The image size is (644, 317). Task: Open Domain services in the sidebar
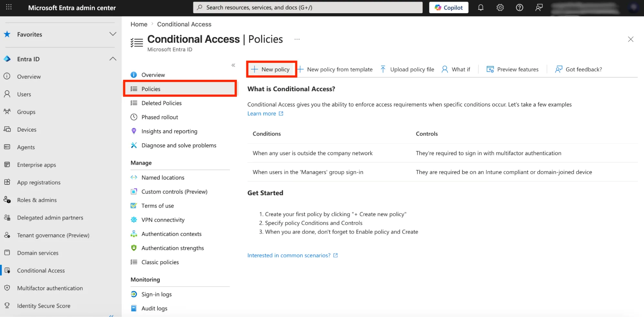coord(38,253)
